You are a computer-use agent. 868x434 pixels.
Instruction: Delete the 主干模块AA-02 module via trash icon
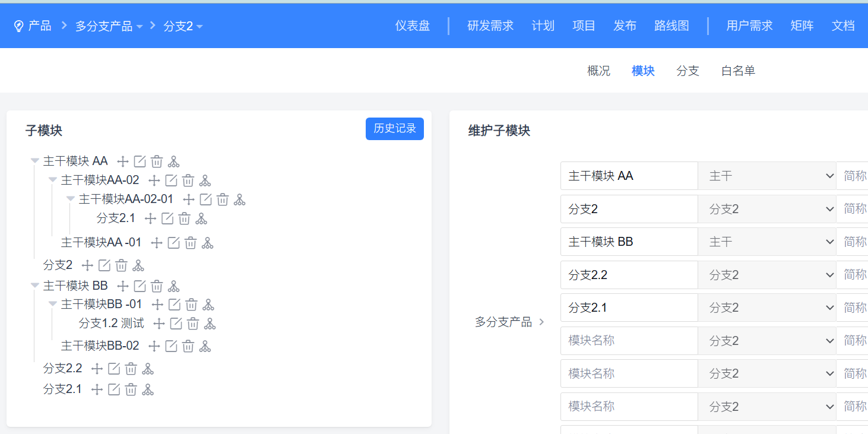pyautogui.click(x=188, y=180)
